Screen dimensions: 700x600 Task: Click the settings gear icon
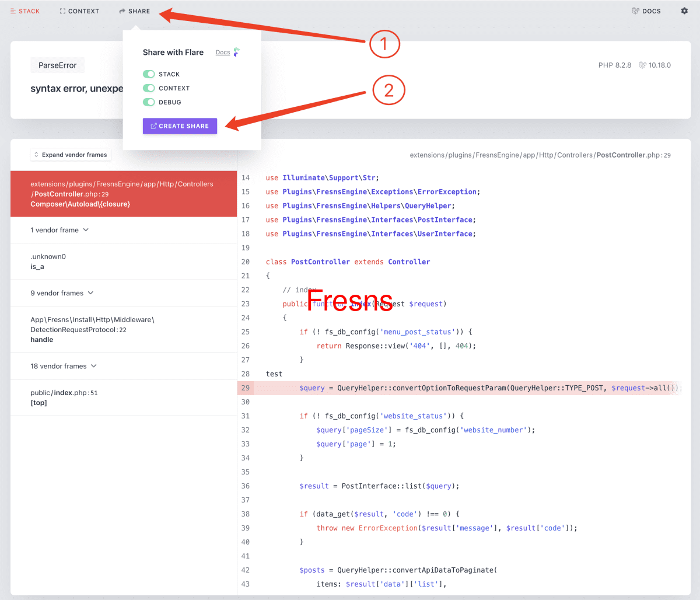coord(684,11)
